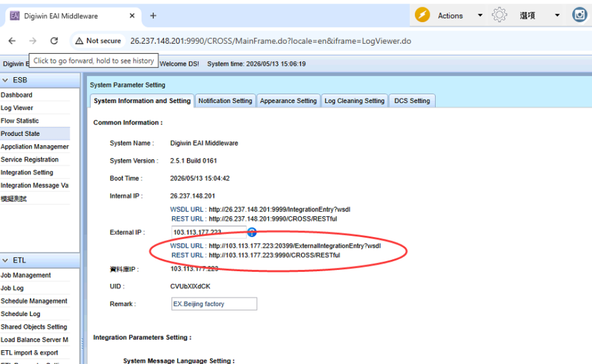Open Job Management under ETL
This screenshot has width=592, height=364.
pyautogui.click(x=26, y=275)
